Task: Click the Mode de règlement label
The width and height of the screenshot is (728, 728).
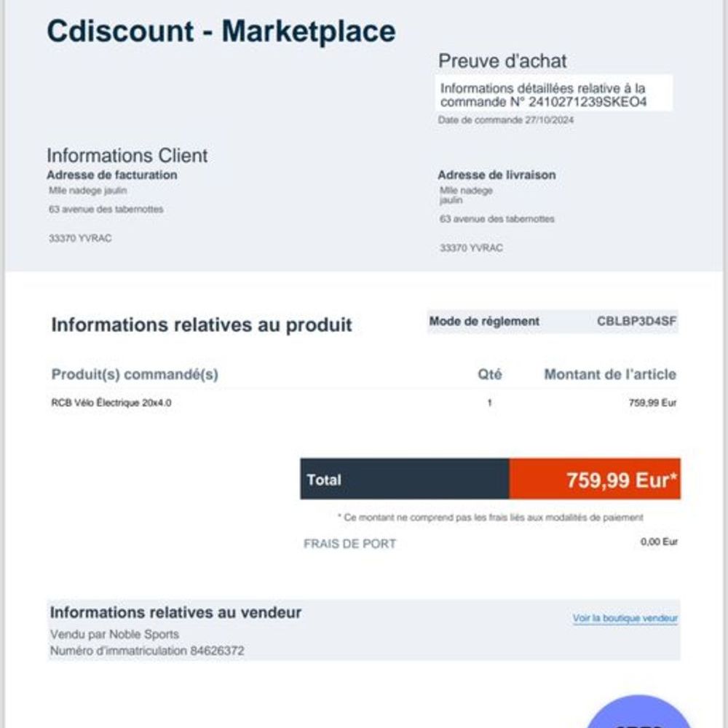Action: pos(484,321)
